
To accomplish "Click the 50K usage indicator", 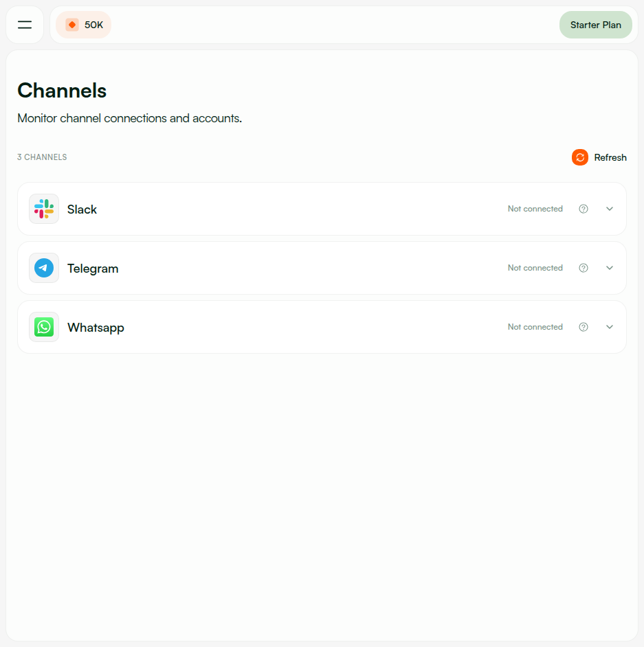I will coord(83,23).
